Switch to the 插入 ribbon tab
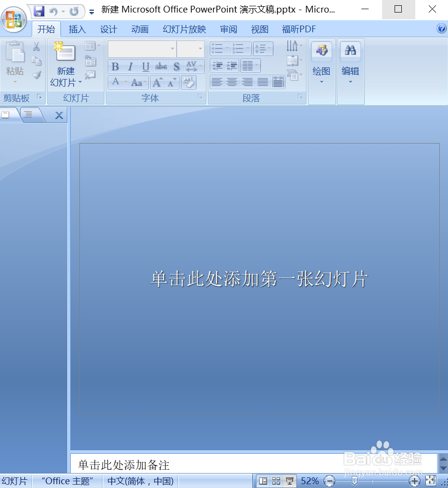Screen dimensions: 448x488 coord(77,29)
